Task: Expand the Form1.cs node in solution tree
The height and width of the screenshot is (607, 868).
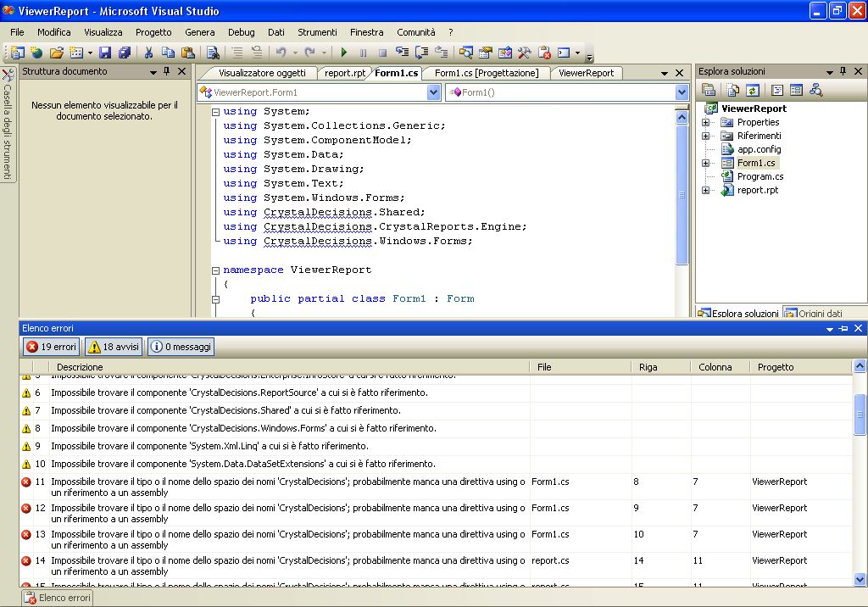Action: [x=706, y=164]
